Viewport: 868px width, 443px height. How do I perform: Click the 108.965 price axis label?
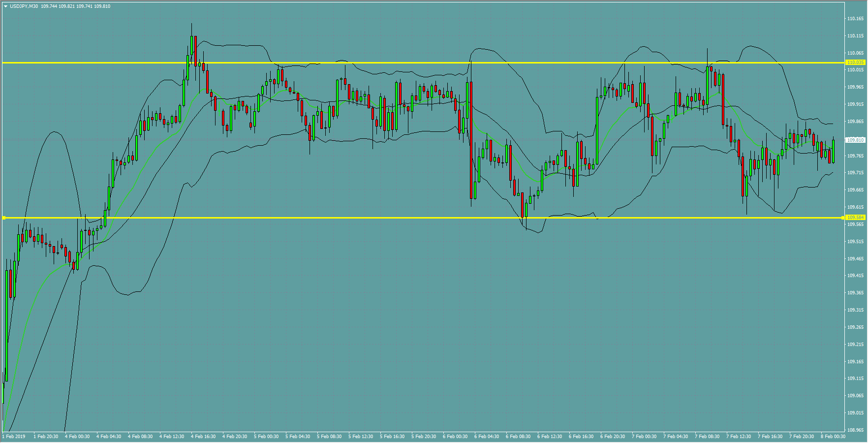pos(855,430)
